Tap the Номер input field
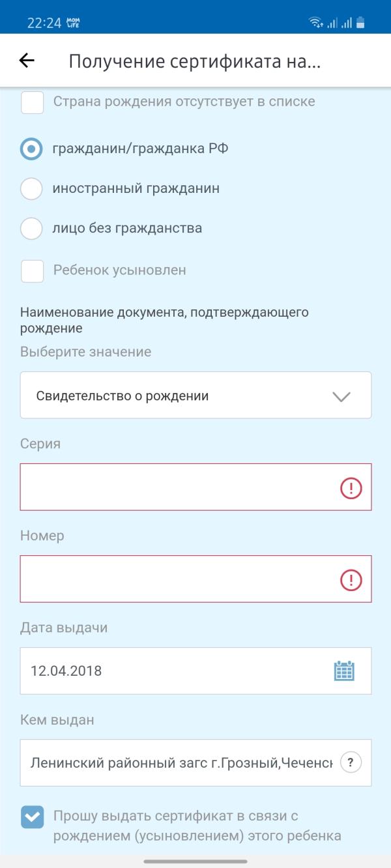The height and width of the screenshot is (868, 391). click(x=176, y=579)
